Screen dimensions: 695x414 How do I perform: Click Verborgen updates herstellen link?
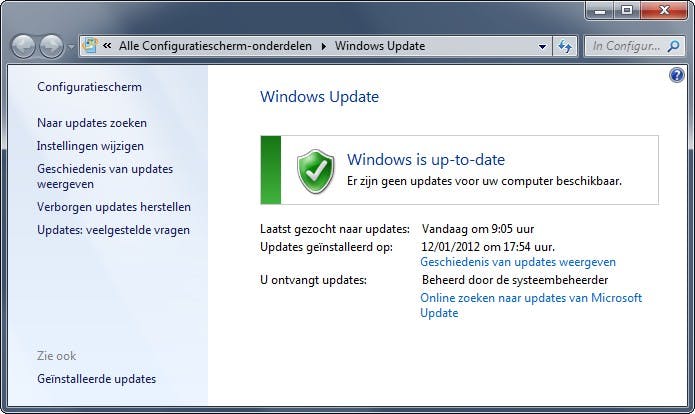[114, 207]
